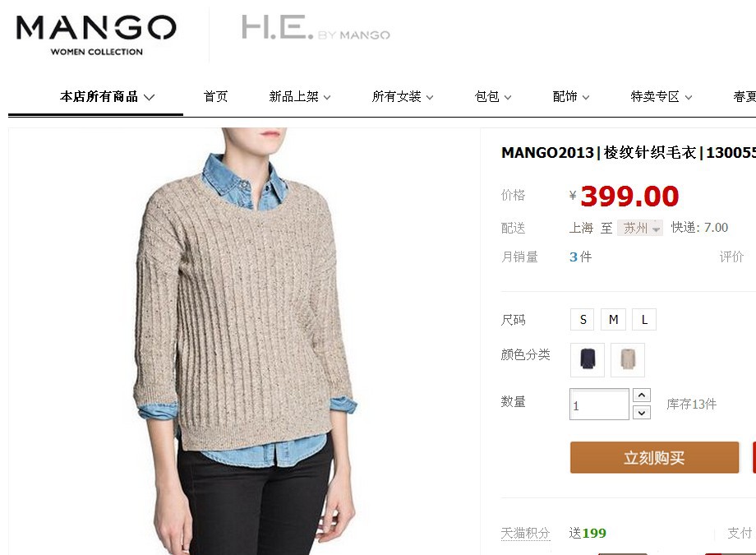Decrease quantity with the down arrow
Screen dimensions: 756x555
coord(642,413)
